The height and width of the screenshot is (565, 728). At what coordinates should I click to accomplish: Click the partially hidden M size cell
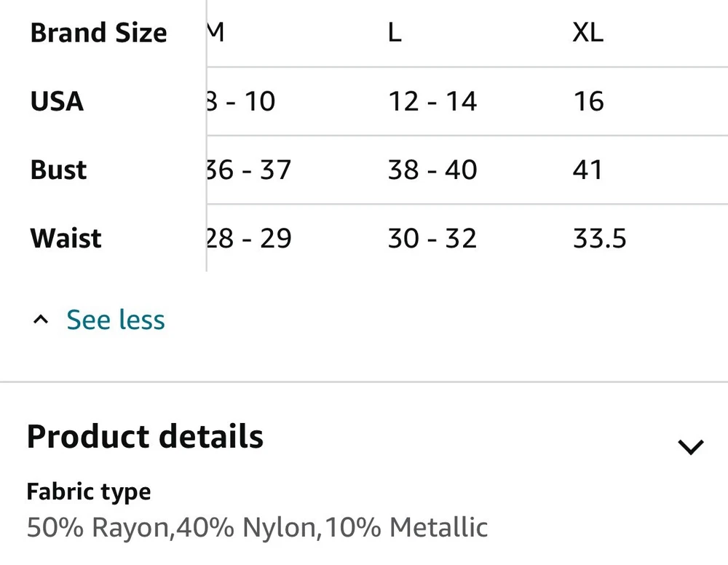point(216,33)
